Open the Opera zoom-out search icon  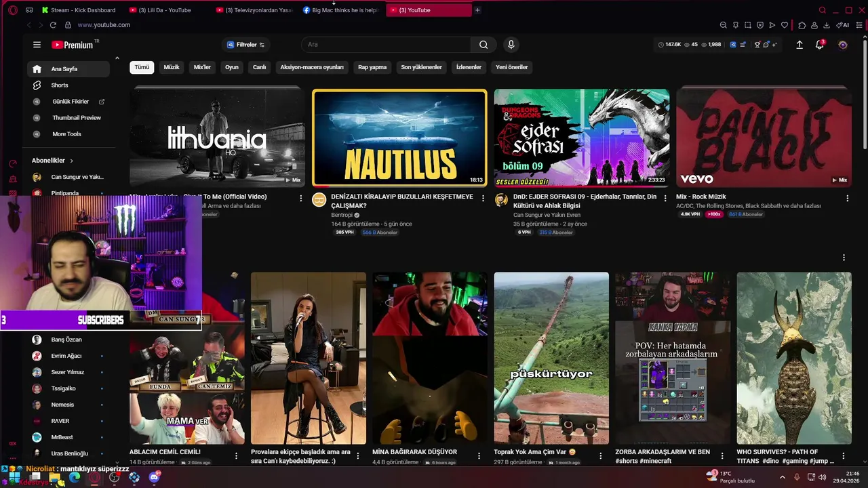coord(723,25)
